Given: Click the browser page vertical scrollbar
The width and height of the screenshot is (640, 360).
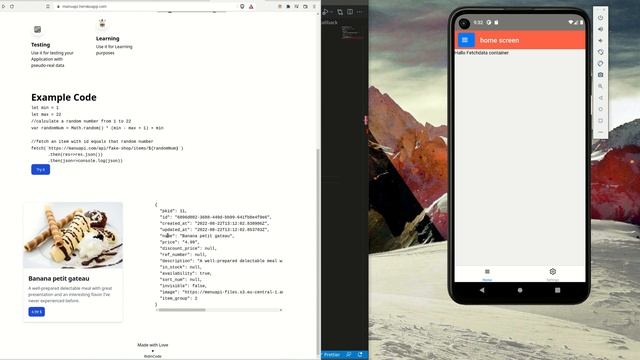Looking at the screenshot, I should tap(318, 253).
